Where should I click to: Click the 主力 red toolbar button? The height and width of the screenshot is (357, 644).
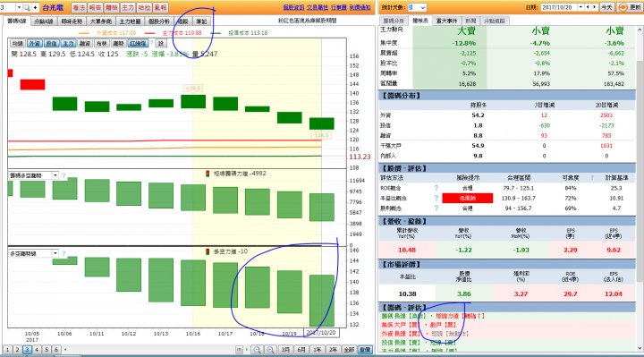pyautogui.click(x=128, y=7)
